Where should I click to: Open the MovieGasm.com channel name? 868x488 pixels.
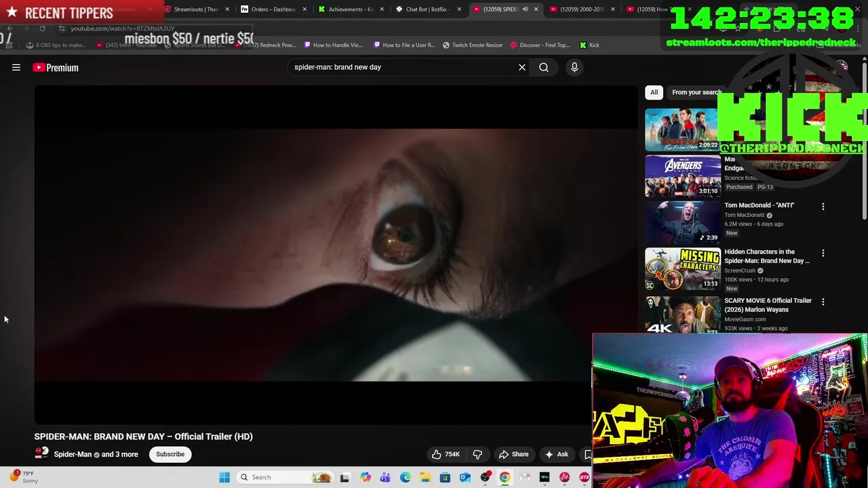(745, 319)
